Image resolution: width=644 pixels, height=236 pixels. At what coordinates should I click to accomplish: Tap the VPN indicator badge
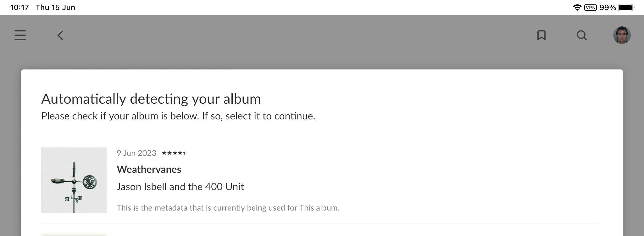[591, 8]
